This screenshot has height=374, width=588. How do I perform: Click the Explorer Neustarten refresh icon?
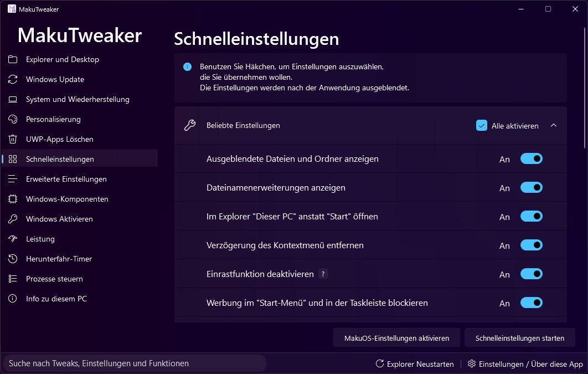(x=379, y=363)
